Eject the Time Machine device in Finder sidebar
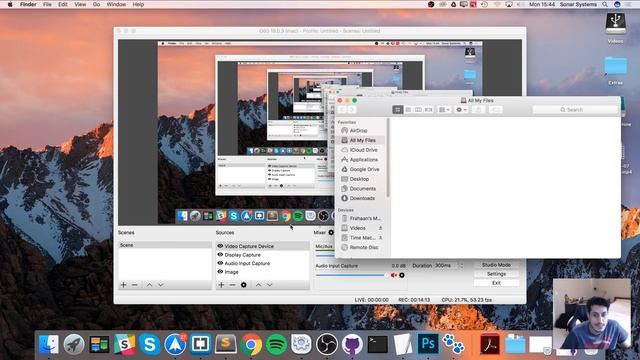 click(380, 238)
